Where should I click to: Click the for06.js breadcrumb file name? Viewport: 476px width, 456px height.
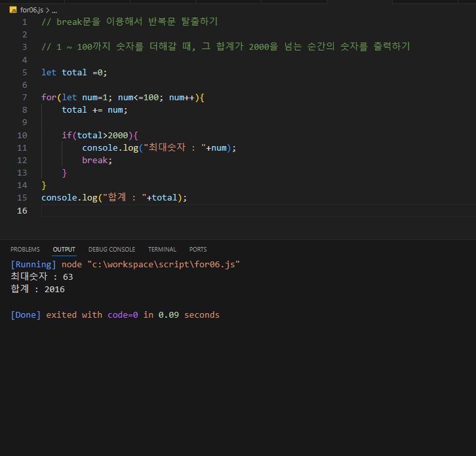point(31,10)
